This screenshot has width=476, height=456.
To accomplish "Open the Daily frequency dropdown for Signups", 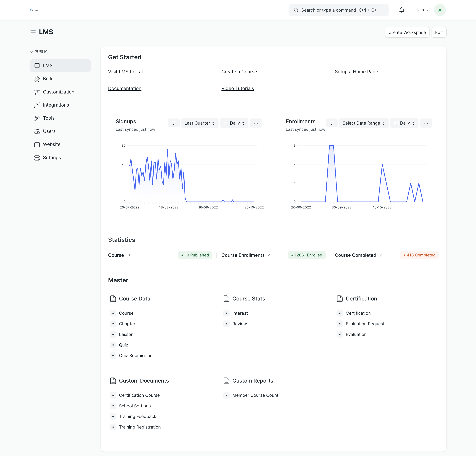I will coord(234,123).
